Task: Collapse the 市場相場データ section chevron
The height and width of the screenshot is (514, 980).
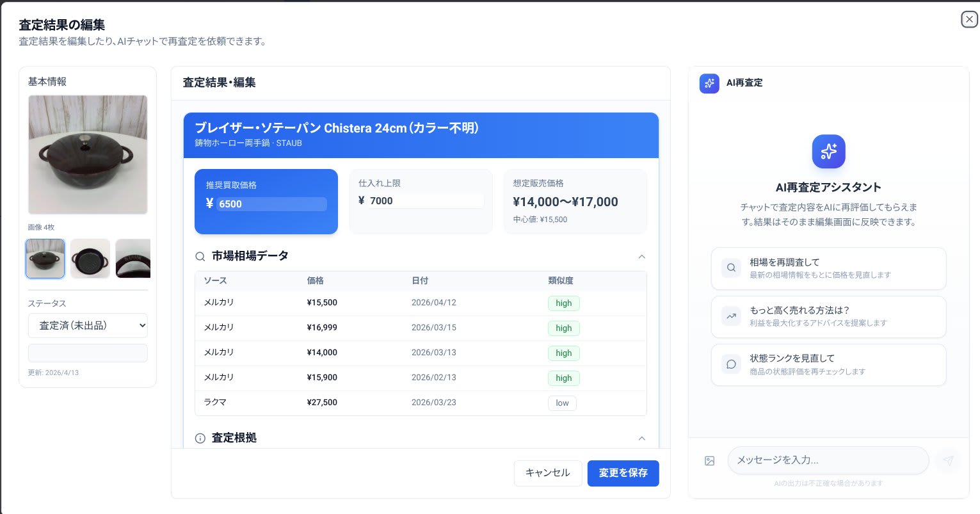Action: tap(642, 256)
